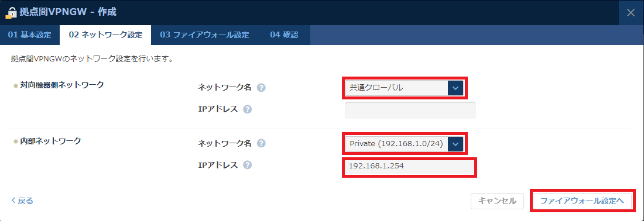Click the help icon beside 対向機器側 IPアドレス
The height and width of the screenshot is (221, 644).
[x=247, y=109]
